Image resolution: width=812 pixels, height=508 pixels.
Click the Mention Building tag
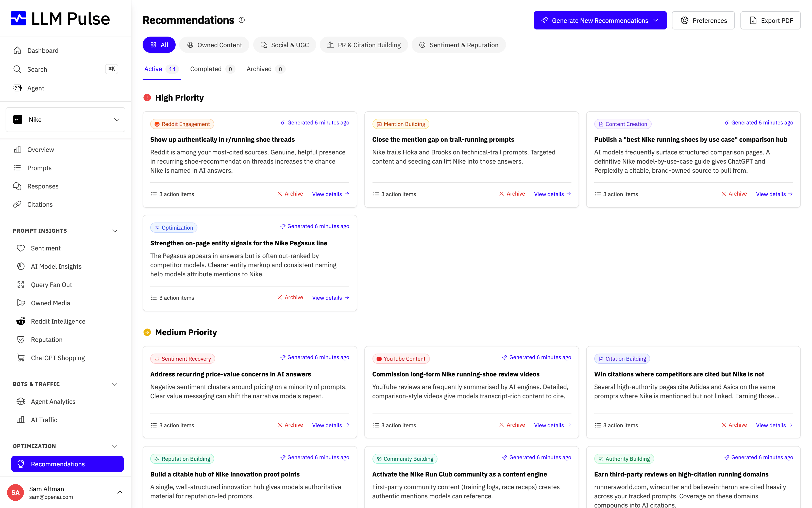401,124
